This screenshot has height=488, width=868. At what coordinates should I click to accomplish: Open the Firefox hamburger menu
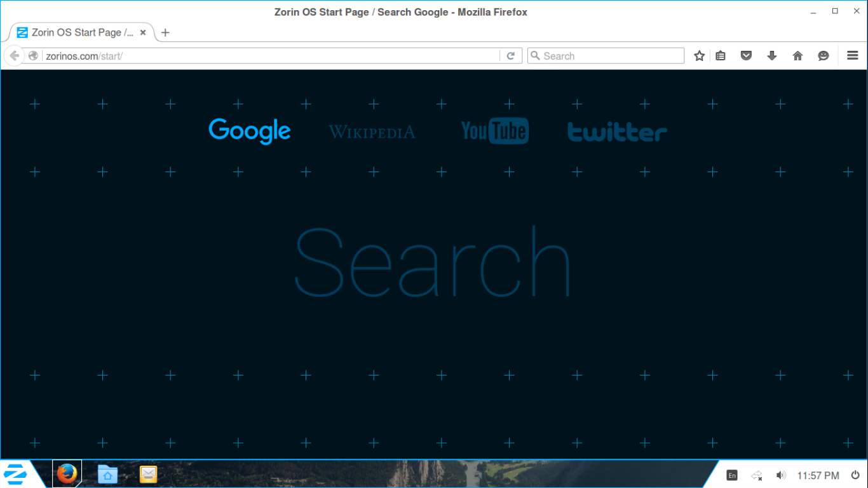coord(853,56)
